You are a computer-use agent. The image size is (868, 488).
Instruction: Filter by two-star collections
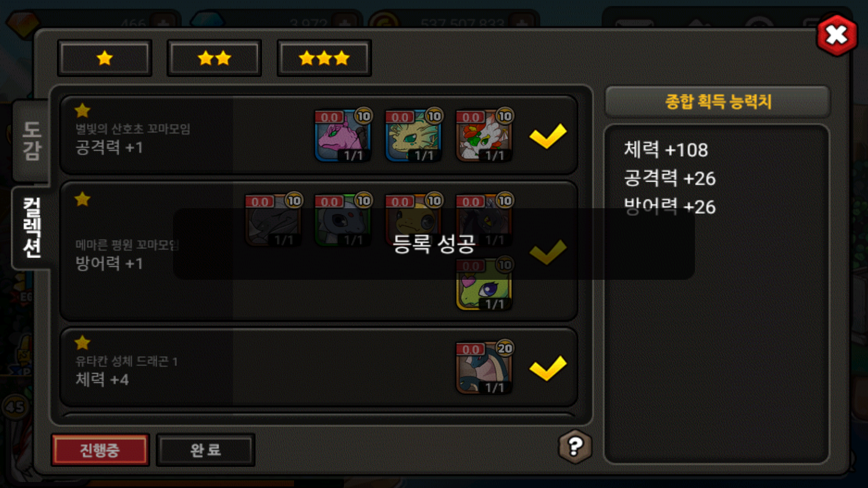(x=214, y=58)
